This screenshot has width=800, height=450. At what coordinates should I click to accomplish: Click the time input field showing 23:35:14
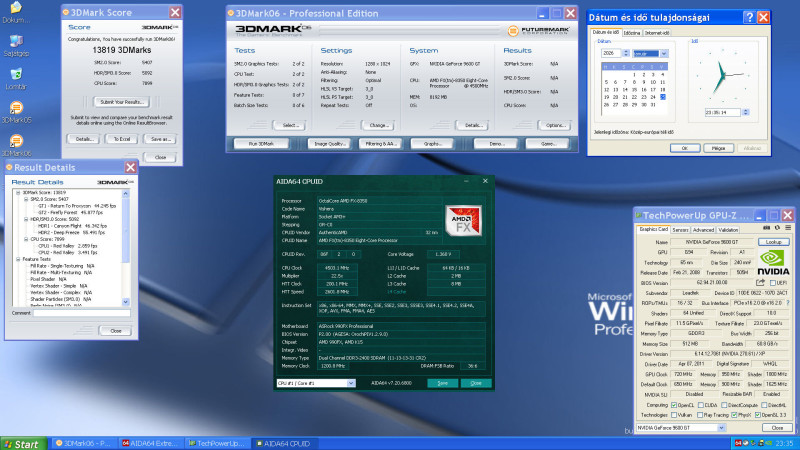(723, 112)
